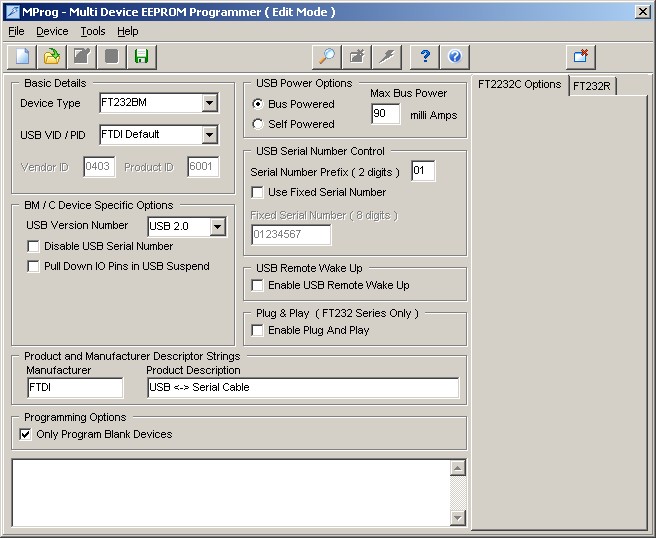Open the Tools menu
Viewport: 656px width, 538px height.
(92, 31)
